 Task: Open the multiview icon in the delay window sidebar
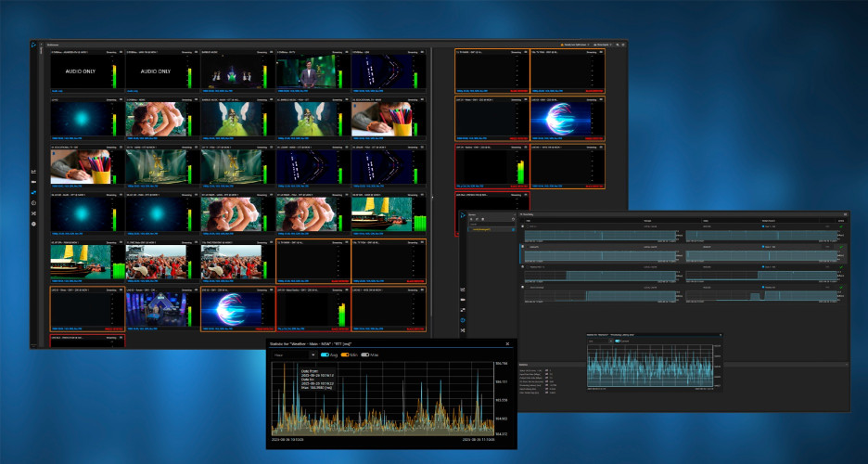point(463,310)
